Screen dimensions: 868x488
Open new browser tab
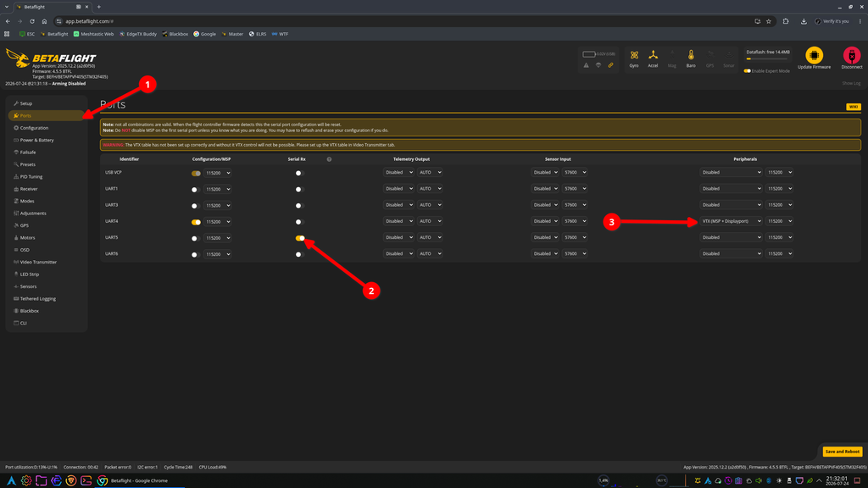(99, 7)
